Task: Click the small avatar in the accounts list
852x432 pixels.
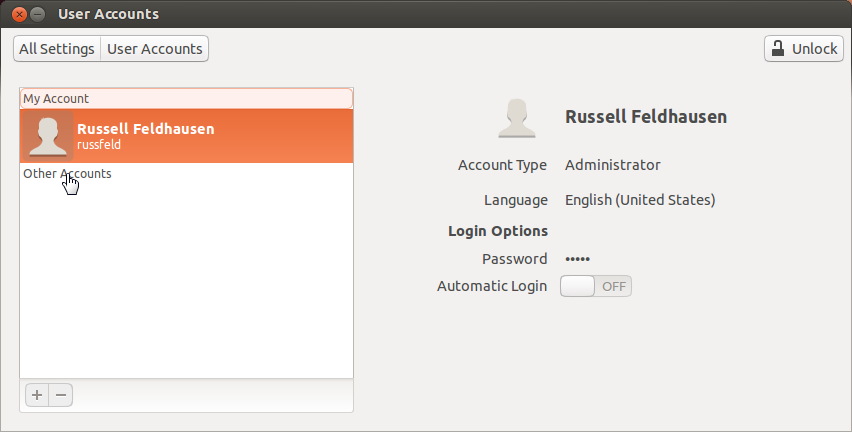Action: 48,136
